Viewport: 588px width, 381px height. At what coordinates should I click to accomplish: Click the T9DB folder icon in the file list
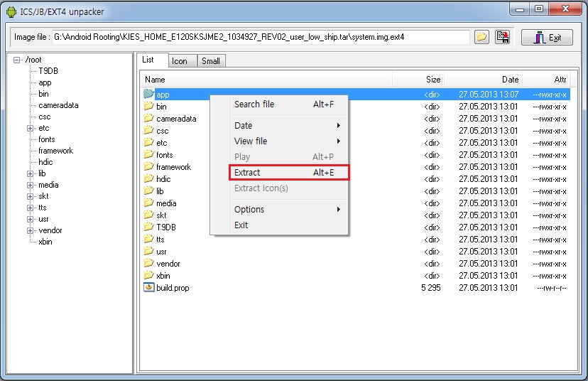point(148,227)
